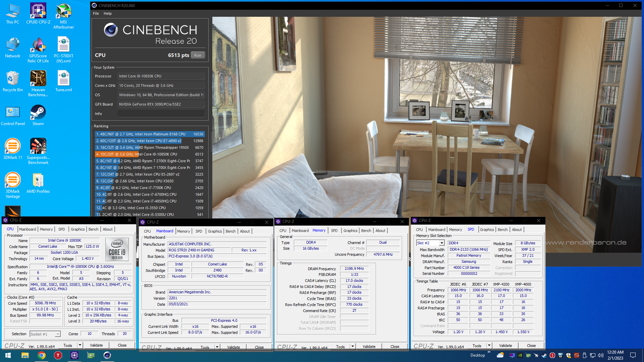Select Xeon Platinum 8168 ranking row

pos(150,134)
